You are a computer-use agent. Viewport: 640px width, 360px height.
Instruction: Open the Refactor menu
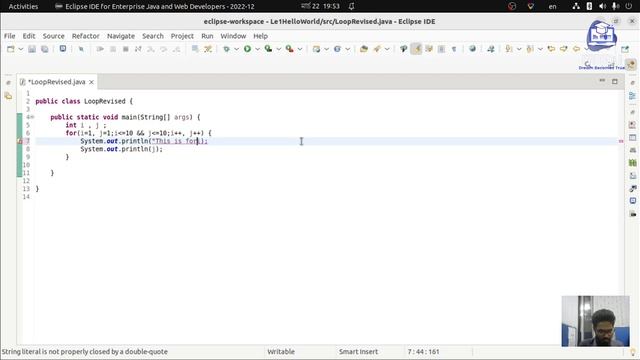coord(86,36)
